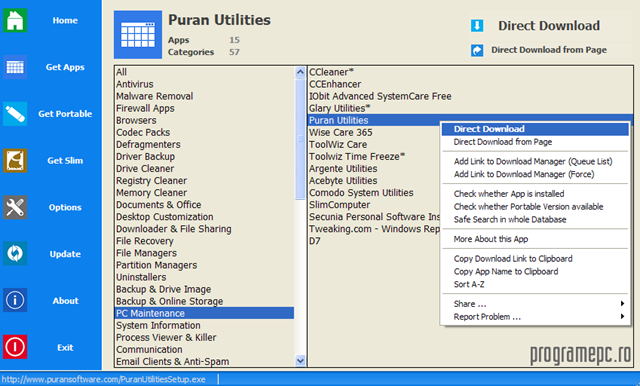Click the green Home house icon
Viewport: 640px width, 386px height.
[15, 20]
